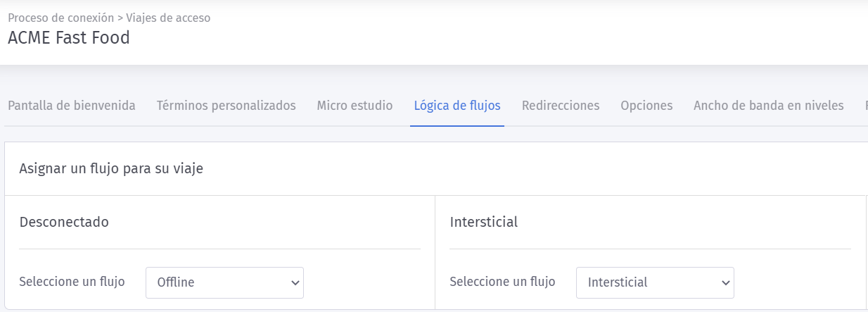
Task: Click the Viajes de acceso breadcrumb
Action: (168, 18)
